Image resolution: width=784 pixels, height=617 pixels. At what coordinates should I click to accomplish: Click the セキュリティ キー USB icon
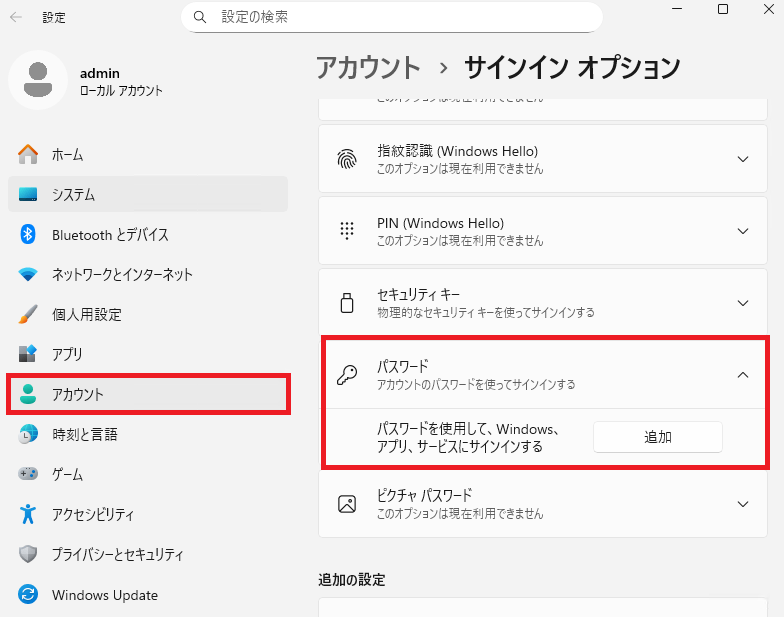347,303
